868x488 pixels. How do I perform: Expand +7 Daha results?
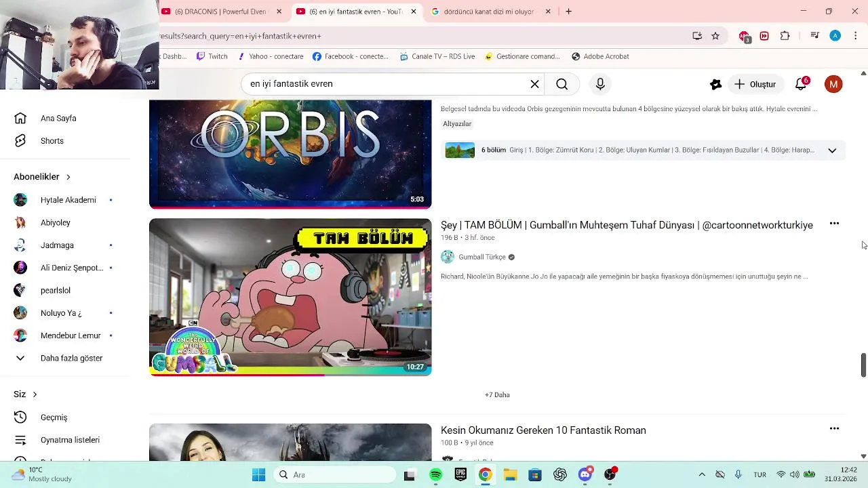[497, 394]
